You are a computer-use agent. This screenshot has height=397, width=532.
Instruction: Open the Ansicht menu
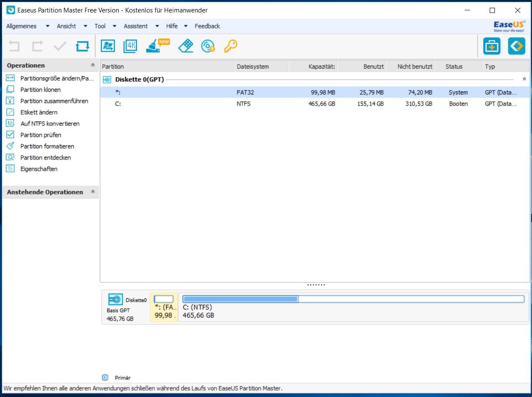[66, 26]
